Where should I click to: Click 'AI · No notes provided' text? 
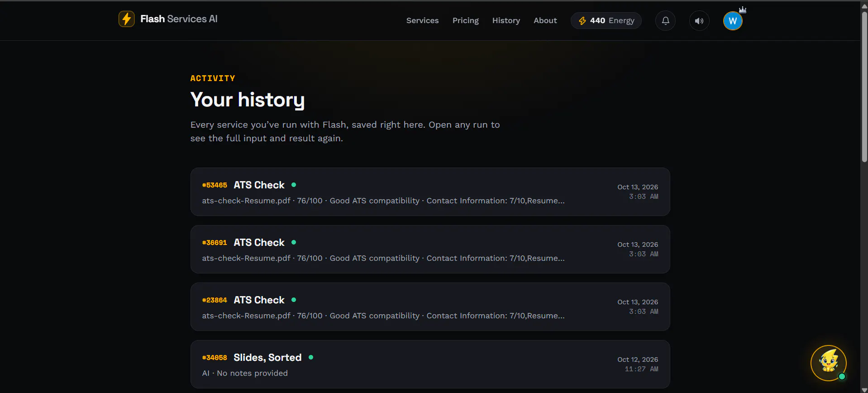(x=245, y=373)
